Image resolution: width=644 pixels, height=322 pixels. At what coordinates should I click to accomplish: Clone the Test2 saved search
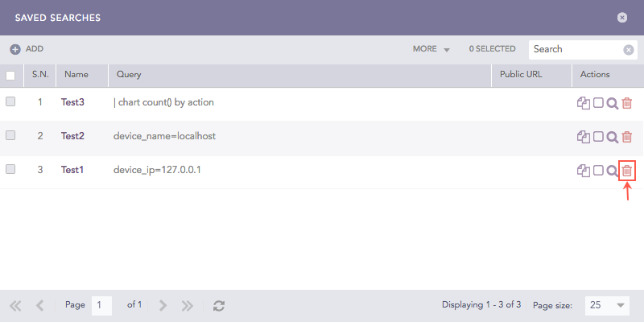(x=584, y=137)
